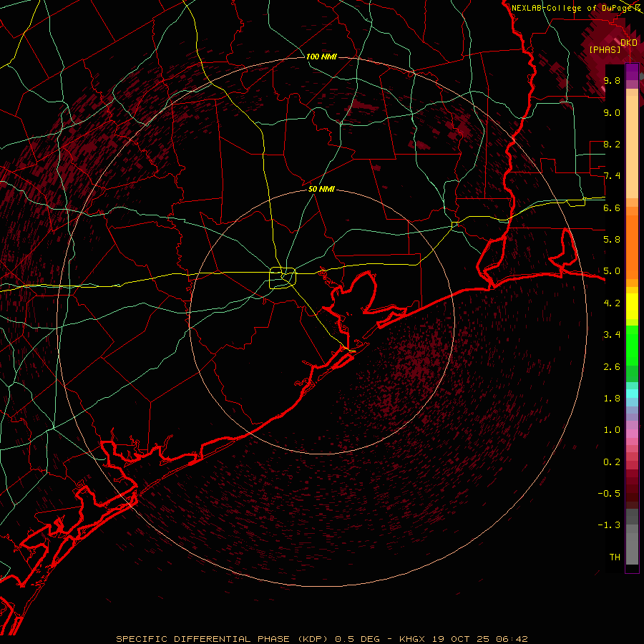Click the pink segment of the color scale

coord(632,434)
